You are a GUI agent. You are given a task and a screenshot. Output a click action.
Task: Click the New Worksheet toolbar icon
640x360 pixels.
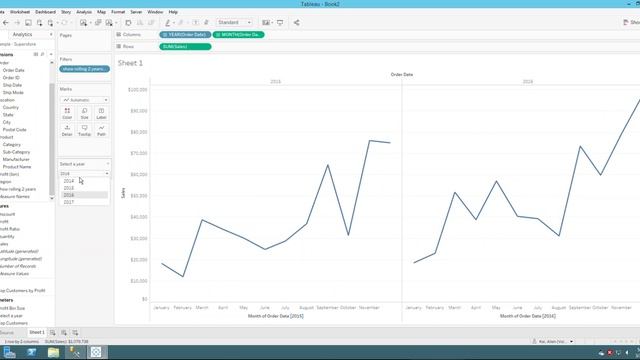click(x=83, y=23)
